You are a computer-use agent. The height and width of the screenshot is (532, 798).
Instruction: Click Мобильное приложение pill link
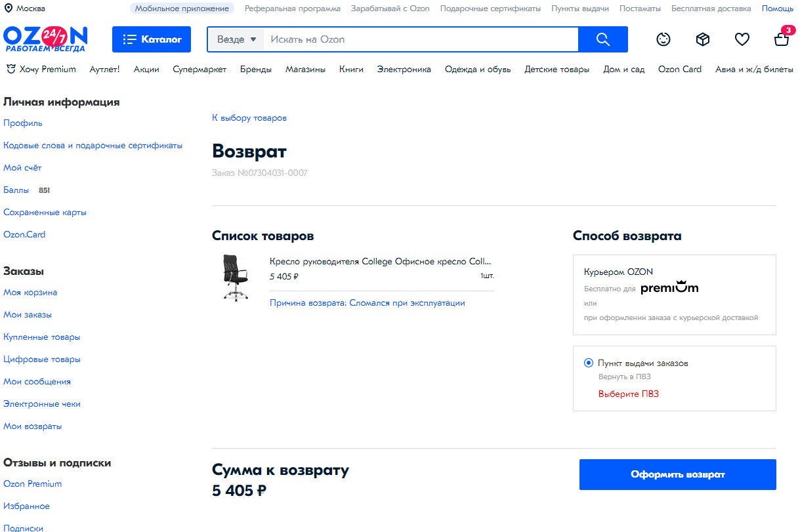coord(182,9)
